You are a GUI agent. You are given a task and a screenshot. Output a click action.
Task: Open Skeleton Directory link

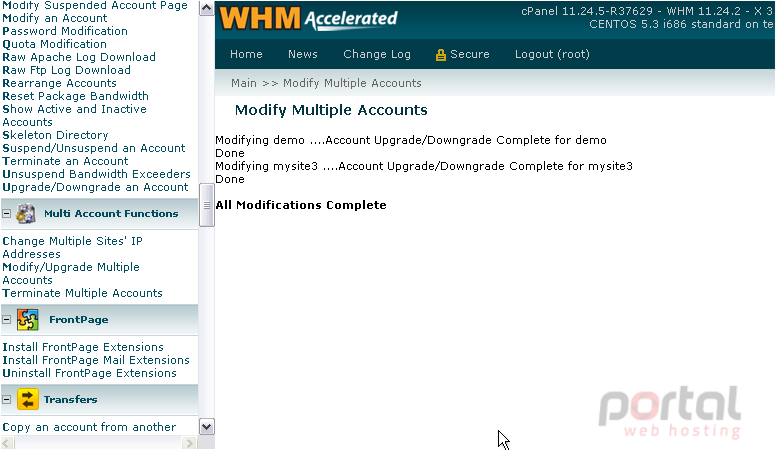pyautogui.click(x=55, y=135)
